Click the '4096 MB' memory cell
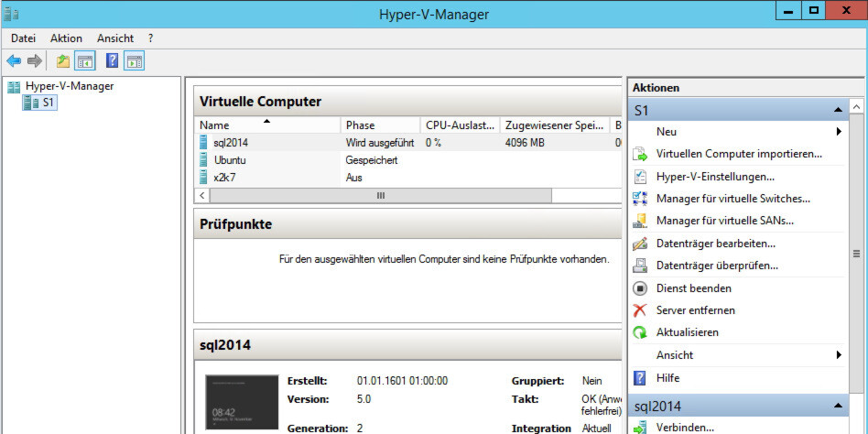The width and height of the screenshot is (868, 434). point(525,143)
